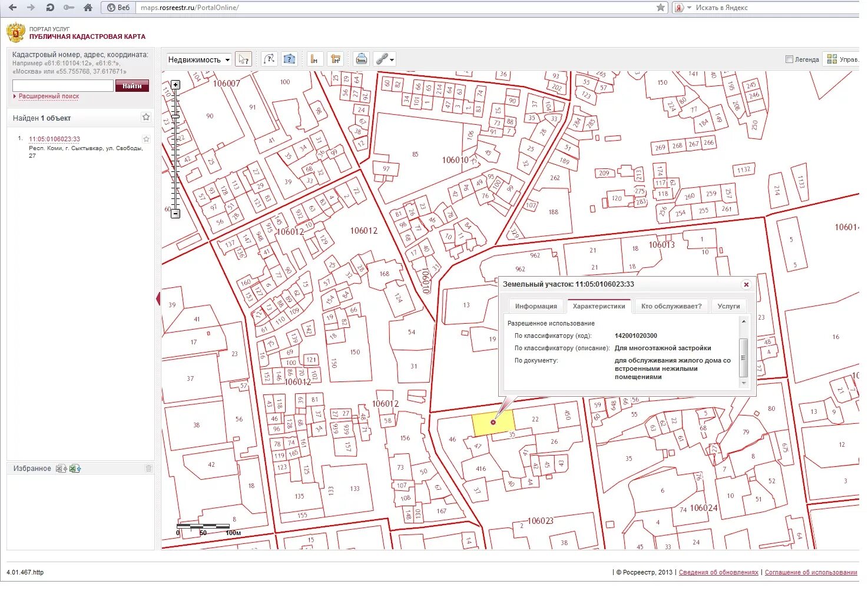868x591 pixels.
Task: Open Сведения об обновлениях link
Action: click(x=718, y=573)
